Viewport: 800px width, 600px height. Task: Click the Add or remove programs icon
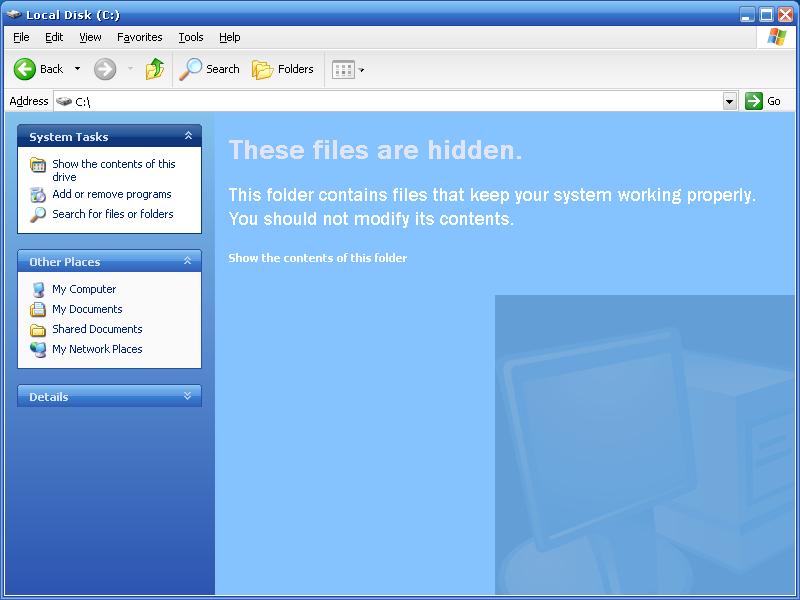(x=38, y=194)
